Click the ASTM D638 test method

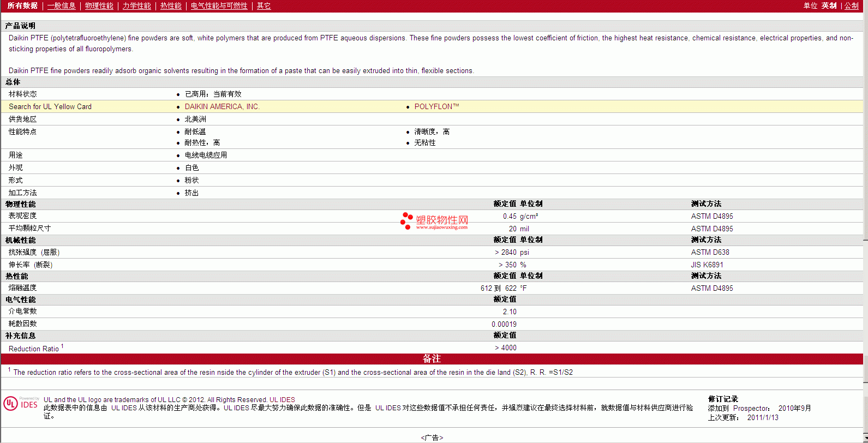(x=710, y=252)
